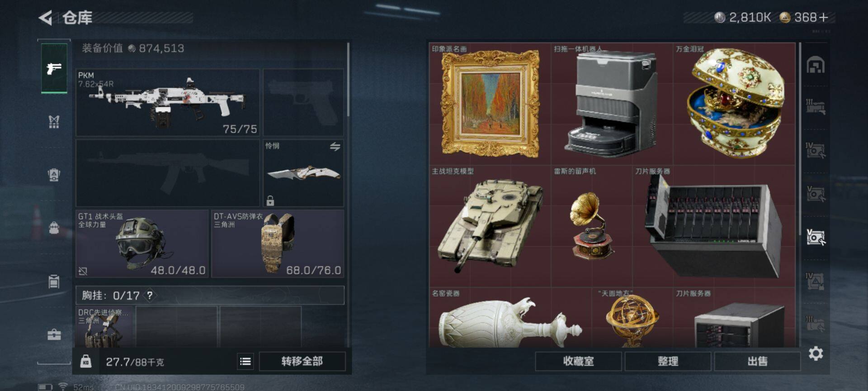Select the safe-house icon in the right sidebar
Image resolution: width=868 pixels, height=391 pixels.
coord(816,65)
